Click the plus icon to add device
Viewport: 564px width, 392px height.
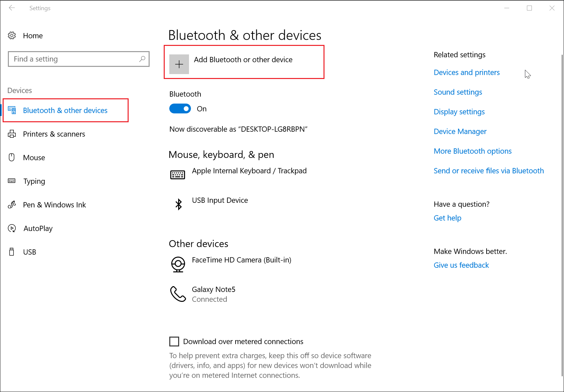179,64
